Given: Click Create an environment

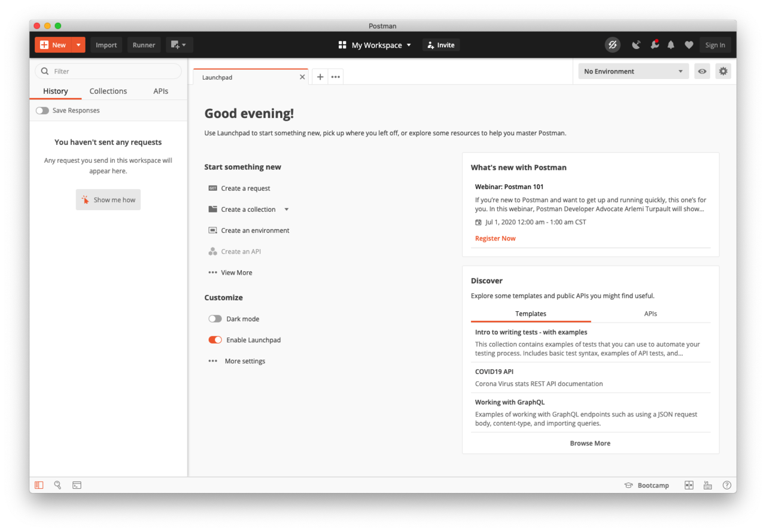Looking at the screenshot, I should click(255, 230).
